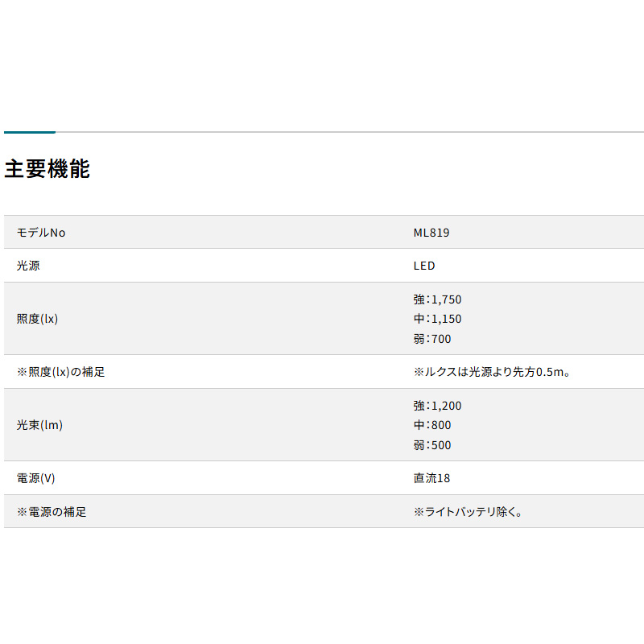
Task: Select the 弱:700 illuminance value
Action: pos(432,339)
